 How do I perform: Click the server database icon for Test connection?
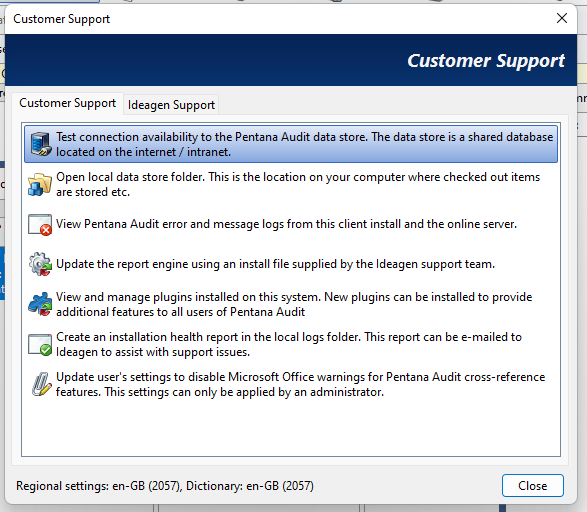coord(40,144)
